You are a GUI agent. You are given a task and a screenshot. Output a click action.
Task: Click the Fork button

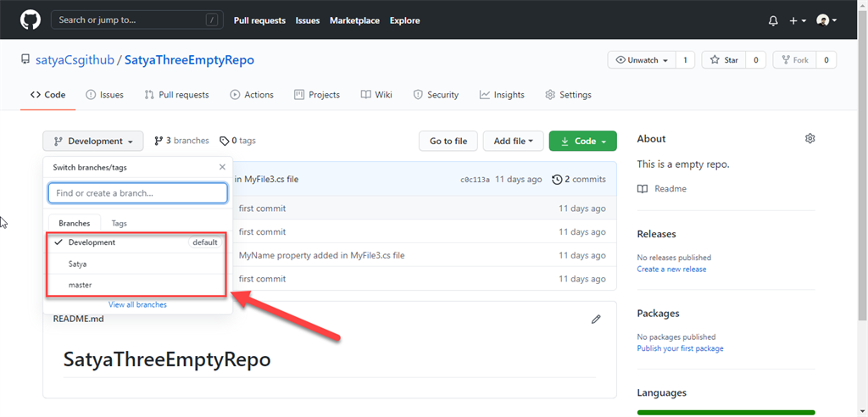coord(795,60)
